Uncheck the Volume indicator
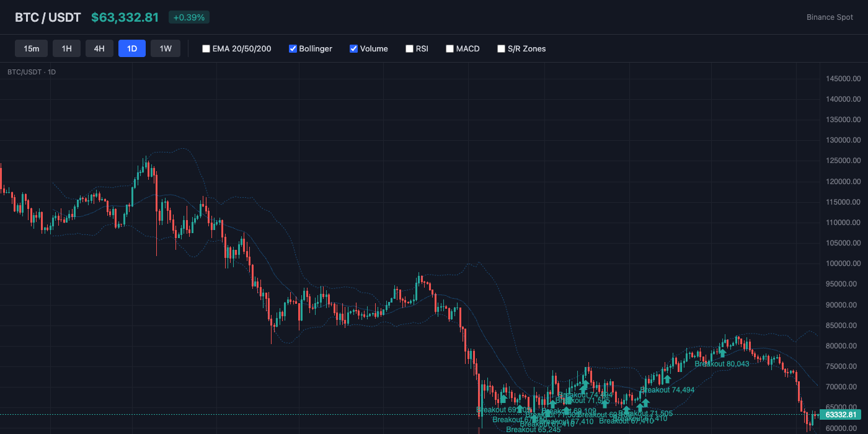868x434 pixels. tap(353, 48)
